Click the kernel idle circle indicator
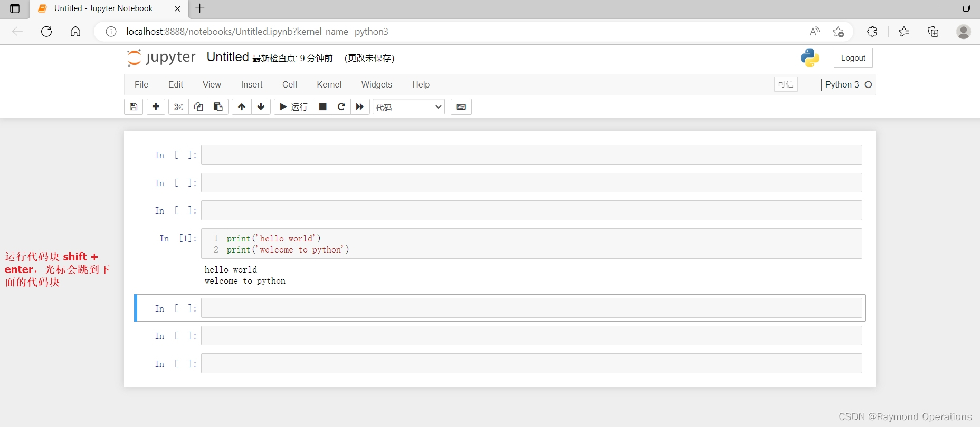 point(868,84)
